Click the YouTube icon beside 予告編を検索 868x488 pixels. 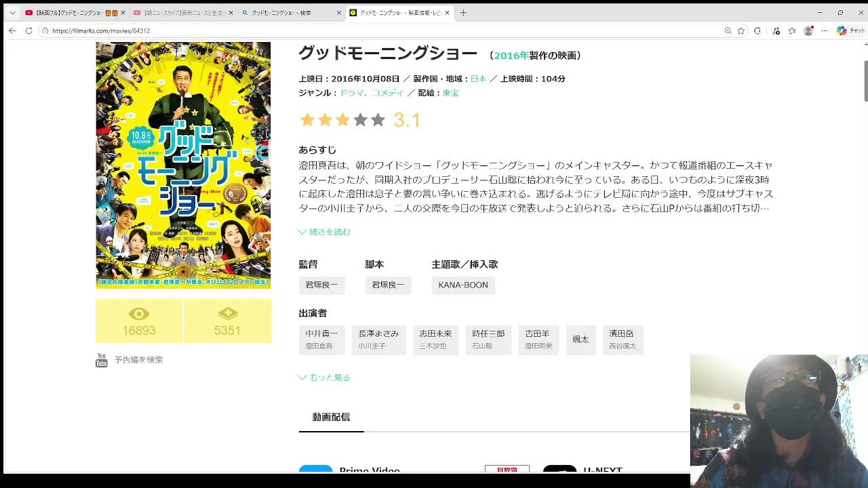[x=102, y=360]
